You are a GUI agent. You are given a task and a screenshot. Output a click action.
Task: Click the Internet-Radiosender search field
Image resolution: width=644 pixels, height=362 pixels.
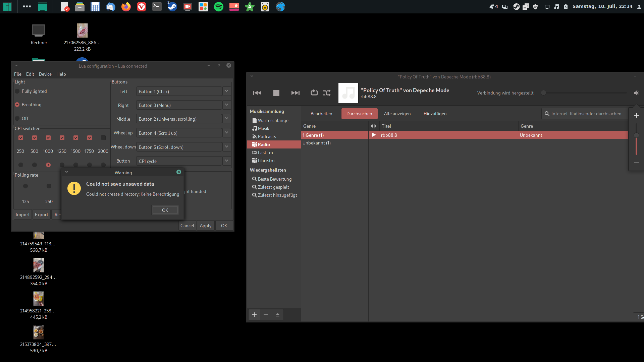click(x=586, y=114)
